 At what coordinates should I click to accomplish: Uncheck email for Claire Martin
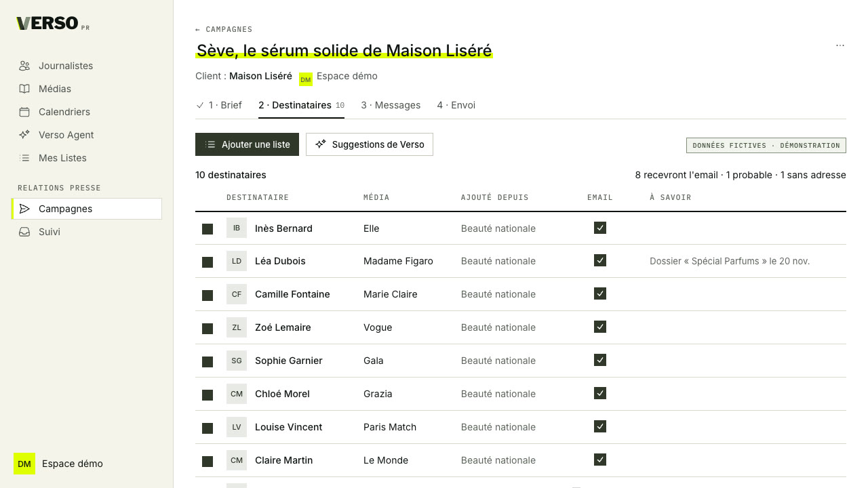pos(600,460)
